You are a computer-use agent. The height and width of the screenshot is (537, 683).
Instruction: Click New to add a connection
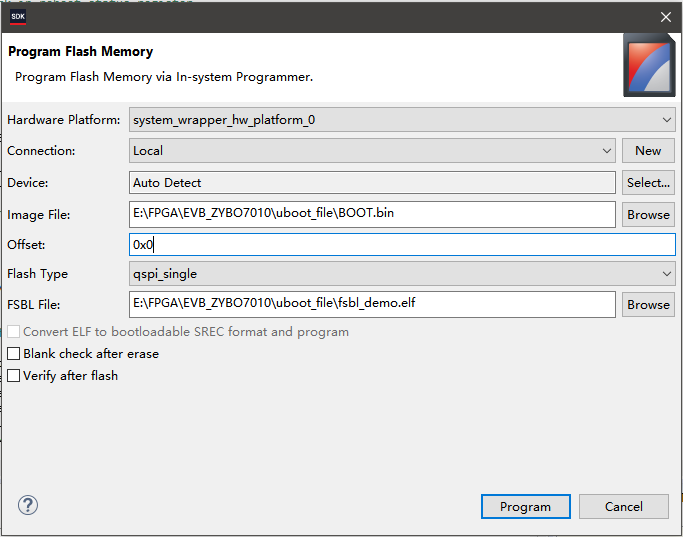[648, 151]
